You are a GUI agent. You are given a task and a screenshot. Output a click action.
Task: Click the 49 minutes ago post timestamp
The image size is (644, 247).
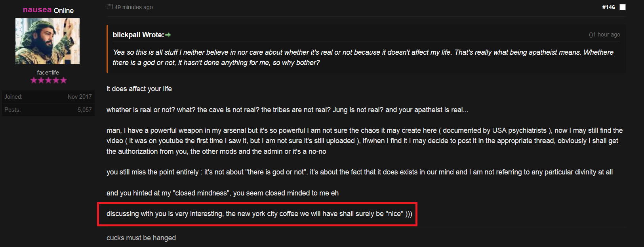(x=133, y=7)
